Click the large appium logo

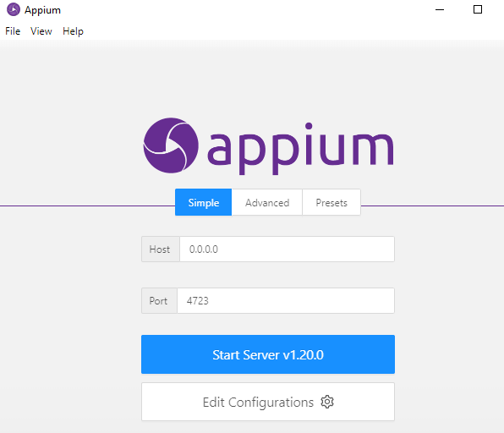[x=268, y=146]
